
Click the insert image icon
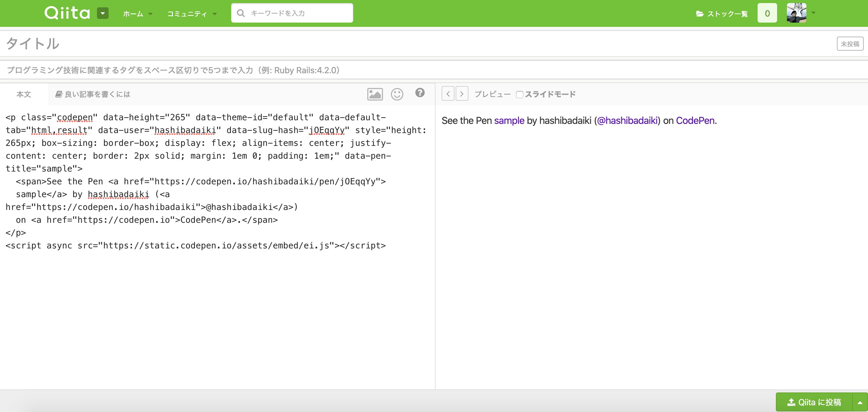(x=375, y=94)
